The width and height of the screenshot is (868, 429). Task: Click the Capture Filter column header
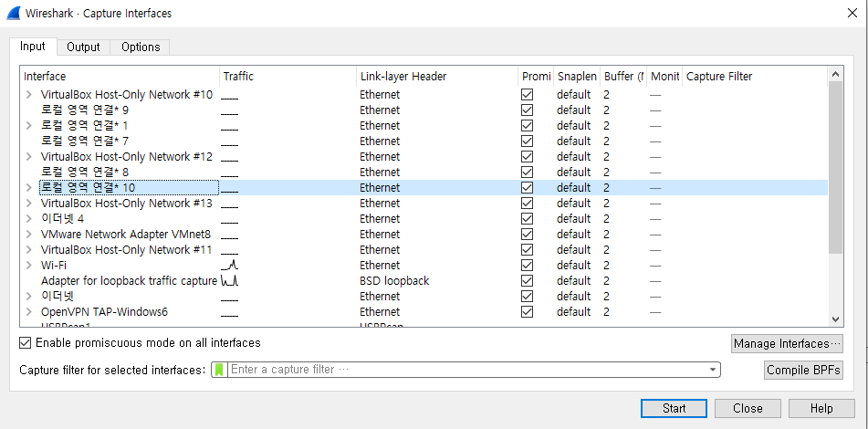click(755, 77)
